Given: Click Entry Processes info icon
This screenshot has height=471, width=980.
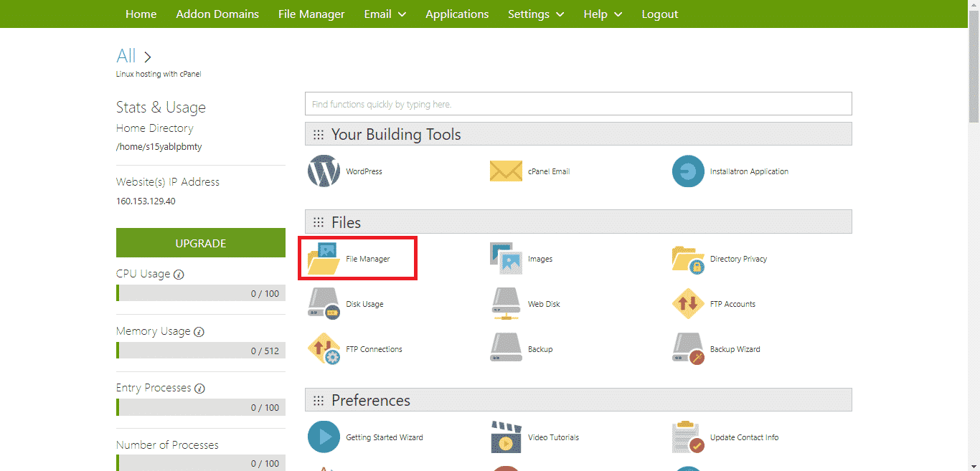Looking at the screenshot, I should [x=199, y=389].
